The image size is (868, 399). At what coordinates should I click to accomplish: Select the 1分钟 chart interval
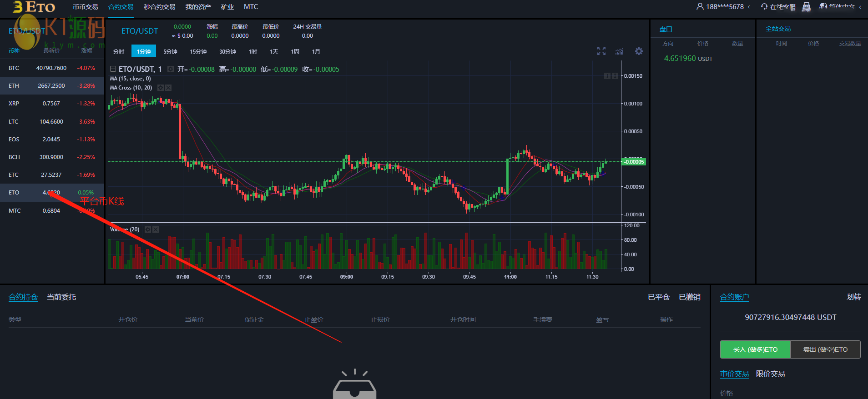[144, 51]
